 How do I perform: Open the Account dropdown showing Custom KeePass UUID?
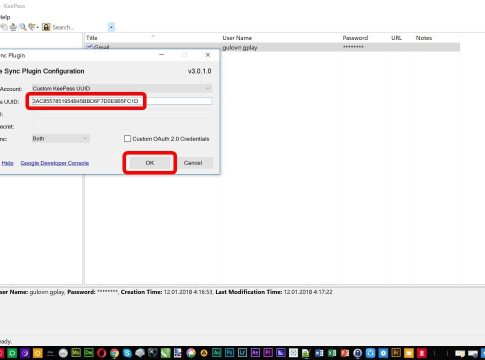pyautogui.click(x=122, y=88)
